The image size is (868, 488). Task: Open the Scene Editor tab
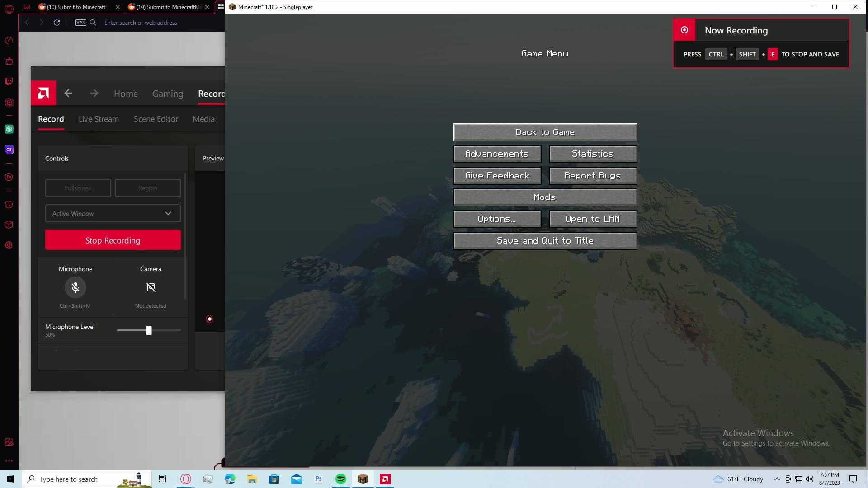(156, 119)
